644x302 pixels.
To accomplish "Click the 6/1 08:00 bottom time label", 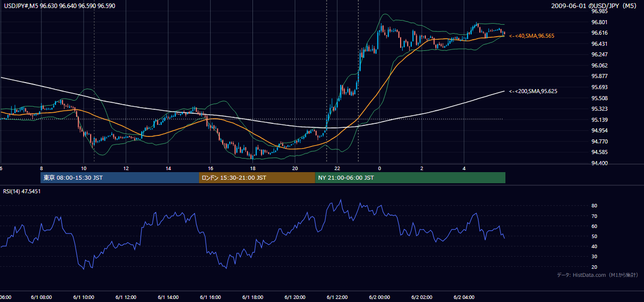I will [41, 297].
